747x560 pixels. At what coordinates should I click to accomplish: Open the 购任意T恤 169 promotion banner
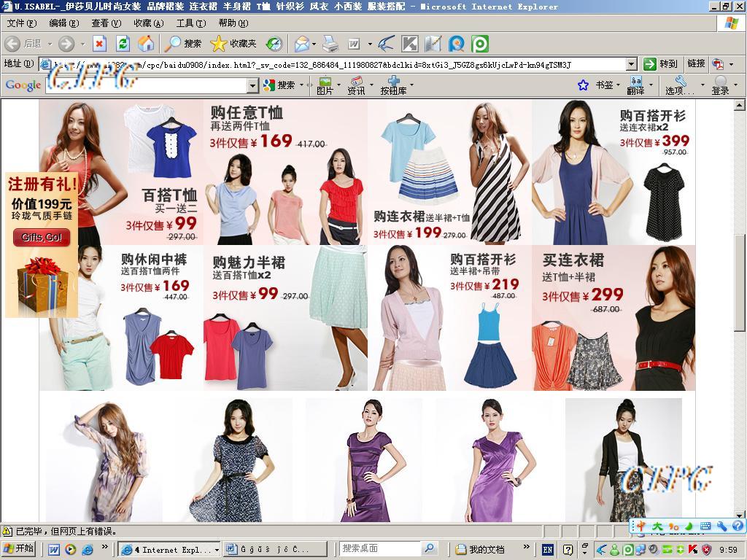285,172
